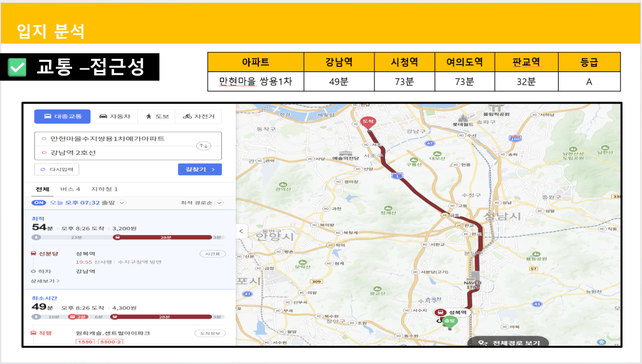Screen dimensions: 642x364
Task: Click the 다시입력 reset button
Action: [x=57, y=169]
